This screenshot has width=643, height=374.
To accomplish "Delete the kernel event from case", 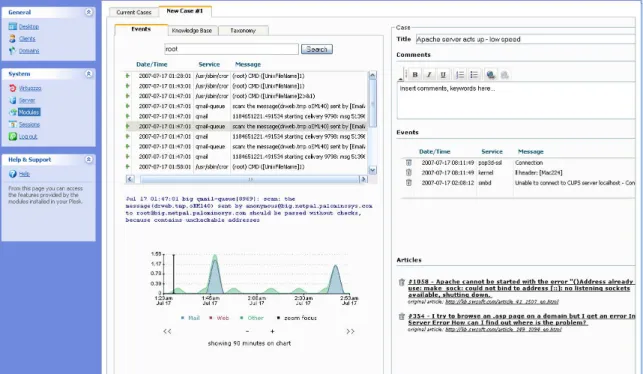I will [408, 173].
